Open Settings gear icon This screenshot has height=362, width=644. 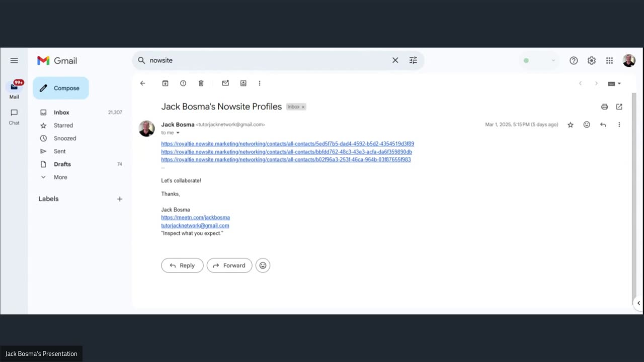(x=592, y=61)
